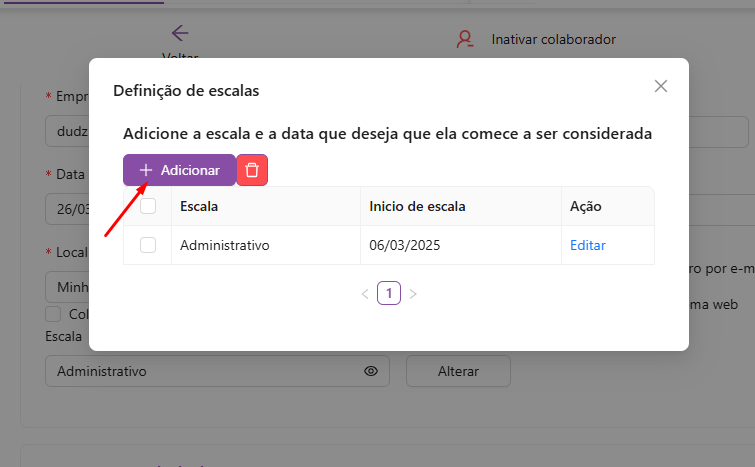Click the eye icon in Escala field

pos(371,371)
